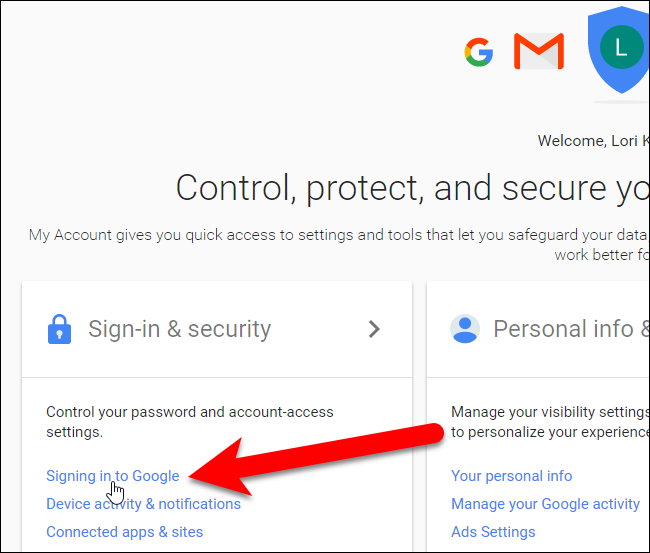Open the Ads Settings link
Image resolution: width=650 pixels, height=553 pixels.
pos(493,532)
